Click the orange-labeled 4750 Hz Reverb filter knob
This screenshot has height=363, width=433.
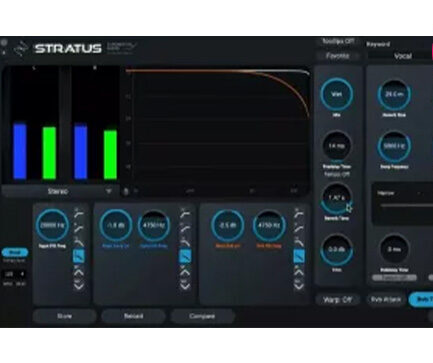(x=269, y=225)
